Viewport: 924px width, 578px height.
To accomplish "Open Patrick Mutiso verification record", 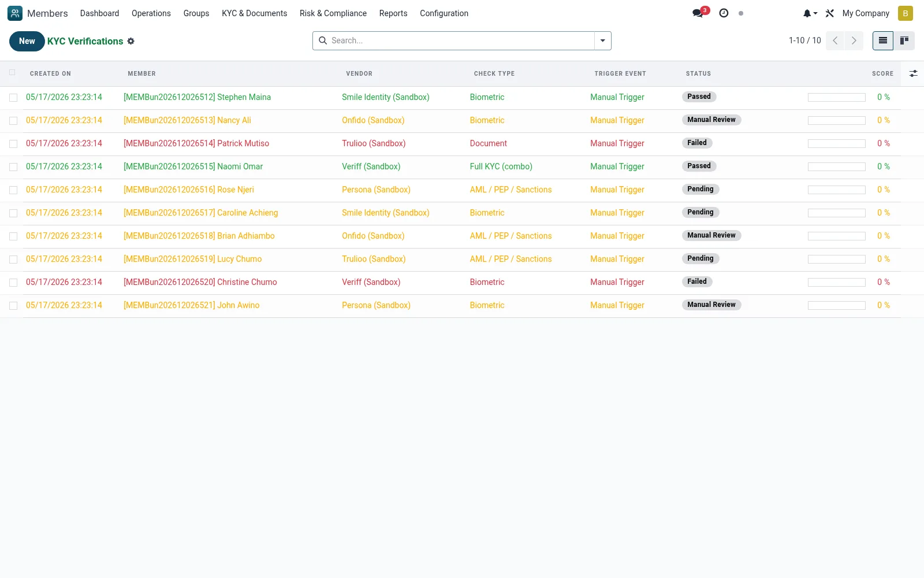I will pos(196,143).
